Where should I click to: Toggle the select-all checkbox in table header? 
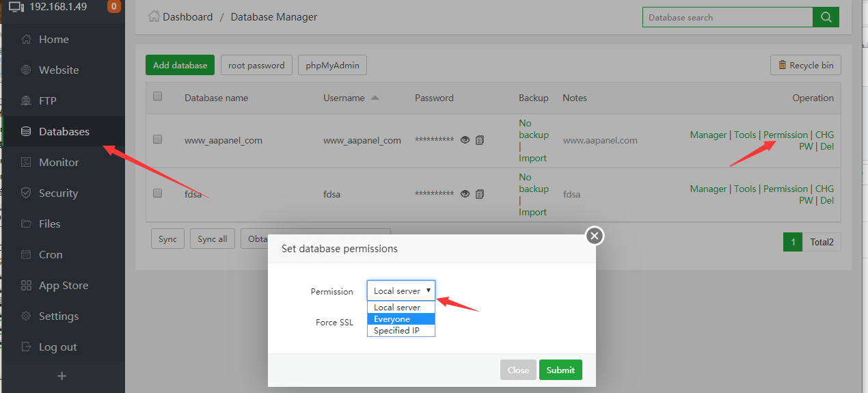point(158,96)
